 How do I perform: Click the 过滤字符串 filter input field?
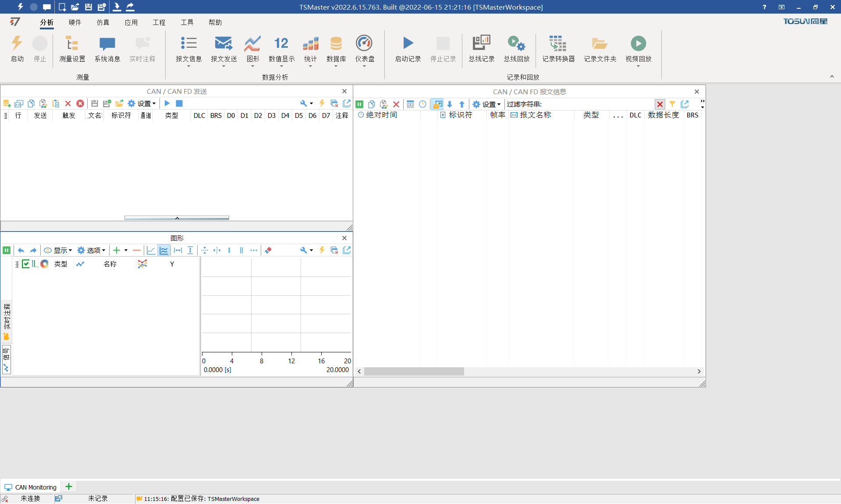point(598,104)
